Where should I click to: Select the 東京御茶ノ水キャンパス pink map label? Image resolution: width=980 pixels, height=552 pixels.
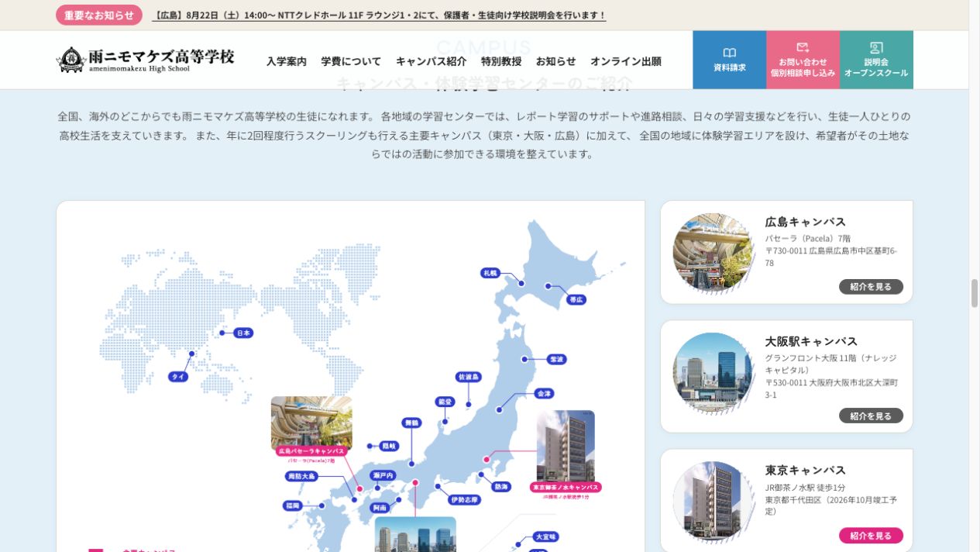coord(566,487)
